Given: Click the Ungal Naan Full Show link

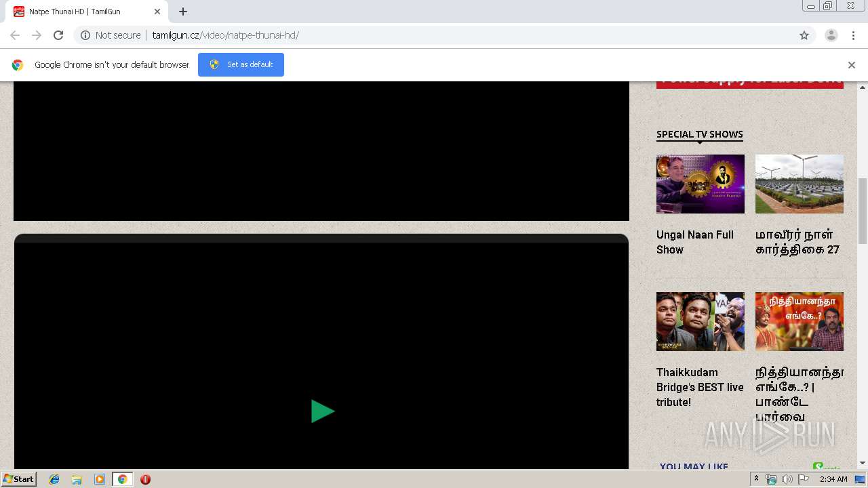Looking at the screenshot, I should (695, 242).
